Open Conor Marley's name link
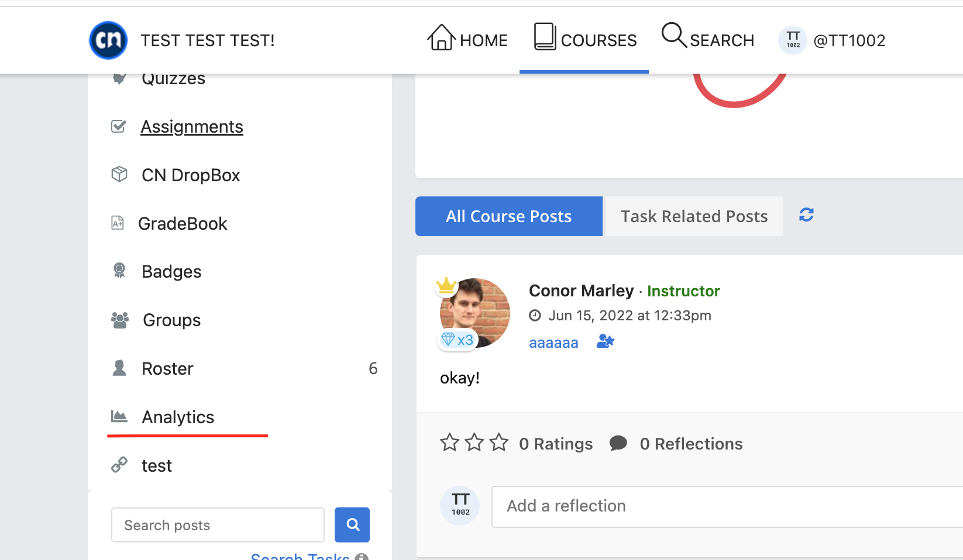The width and height of the screenshot is (963, 560). pyautogui.click(x=582, y=291)
